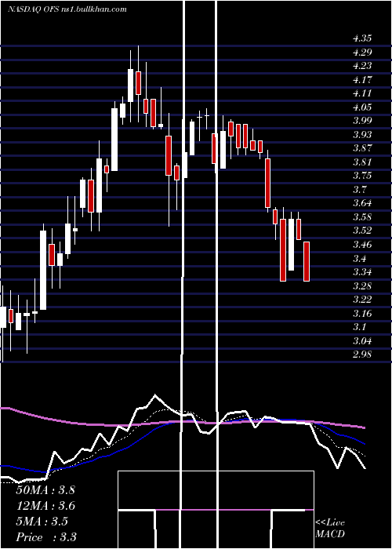392x549 pixels.
Task: Click the 50MA : 3.8 indicator text
Action: (x=45, y=490)
